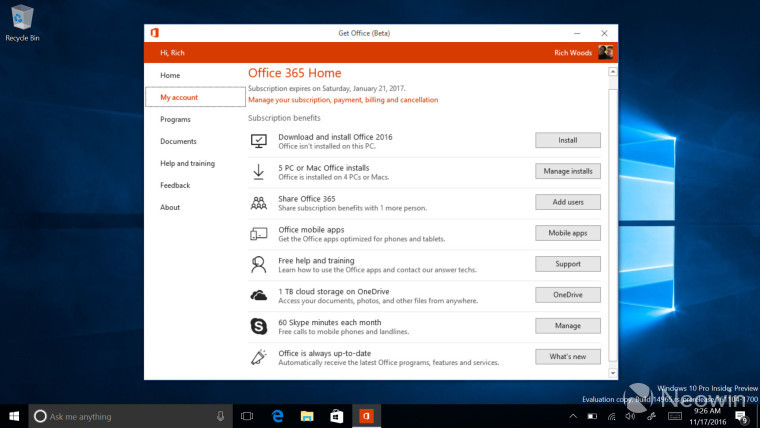The height and width of the screenshot is (428, 760).
Task: Select My account in sidebar
Action: click(x=195, y=97)
